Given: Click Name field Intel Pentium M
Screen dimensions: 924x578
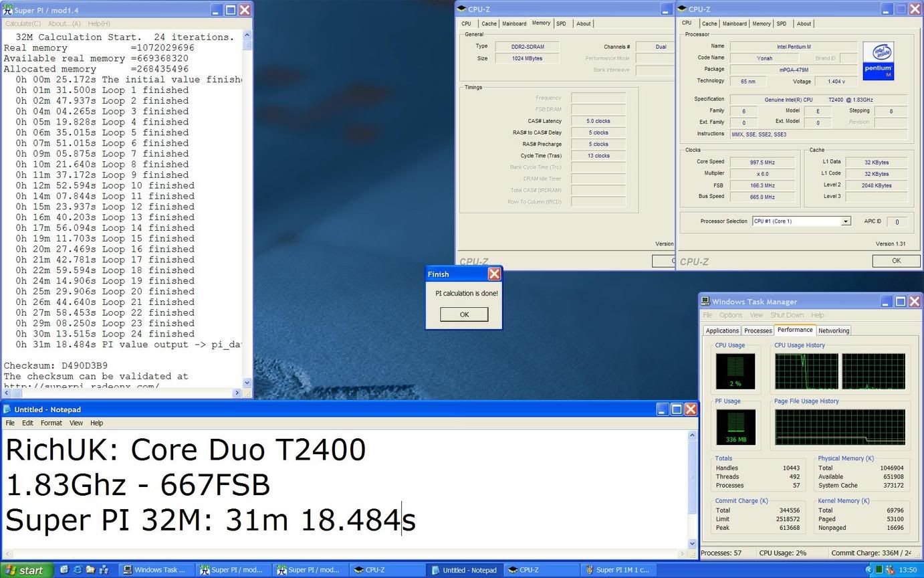Looking at the screenshot, I should pyautogui.click(x=793, y=46).
